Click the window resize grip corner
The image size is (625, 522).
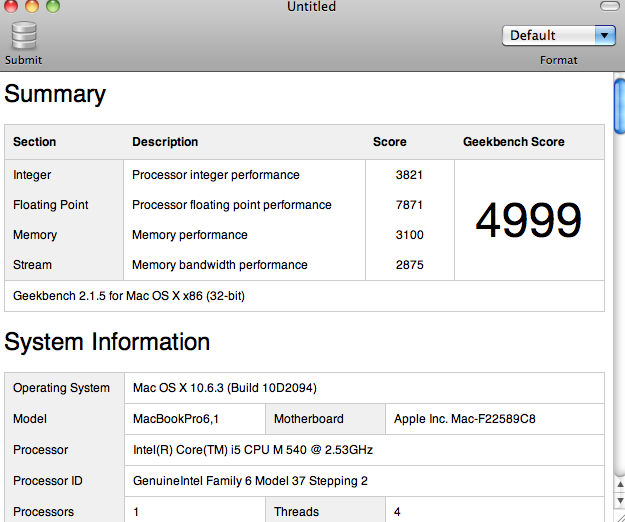click(x=620, y=516)
